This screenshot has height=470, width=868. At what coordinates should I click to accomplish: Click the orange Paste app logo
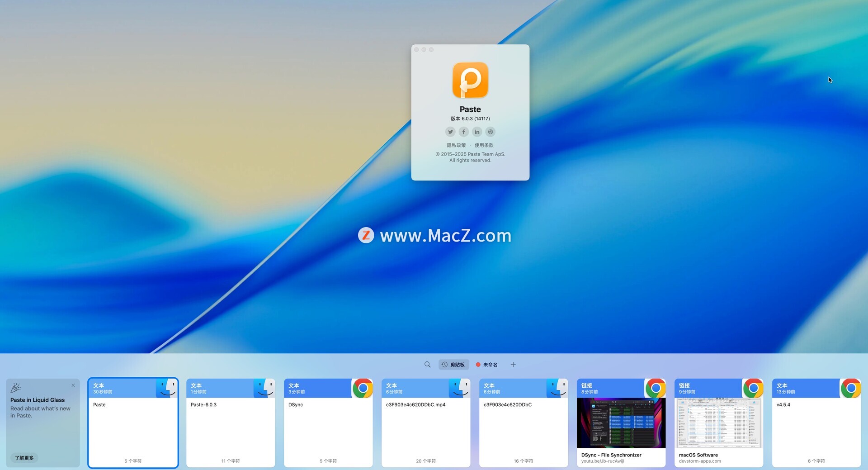[x=470, y=80]
